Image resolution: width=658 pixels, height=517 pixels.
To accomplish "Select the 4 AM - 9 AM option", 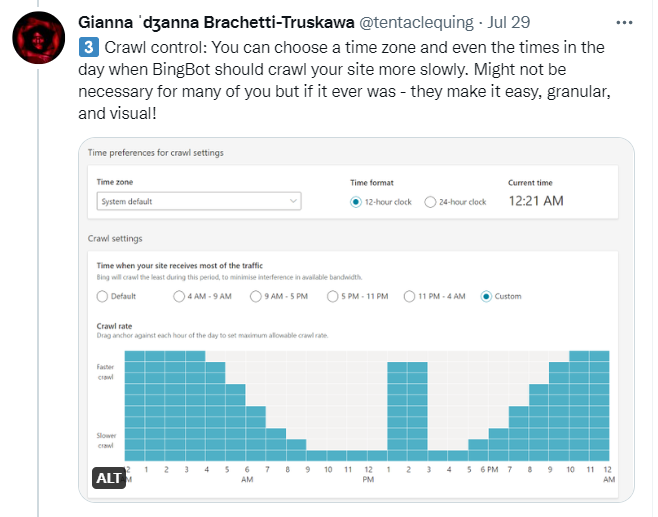I will (179, 296).
